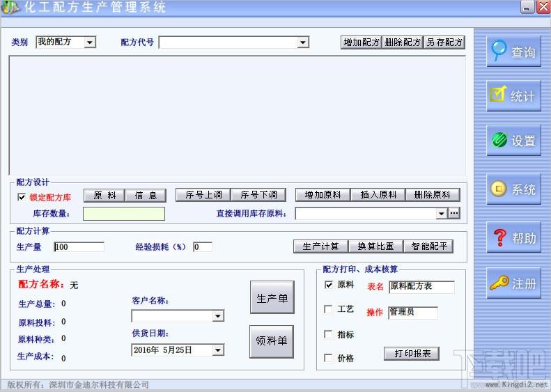This screenshot has width=551, height=392.
Task: Toggle the 锁定配方库 checkbox
Action: coord(22,197)
